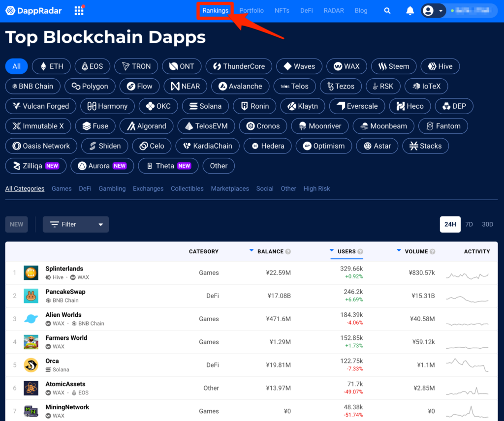This screenshot has width=504, height=421.
Task: Show the Exchanges category
Action: tap(148, 189)
